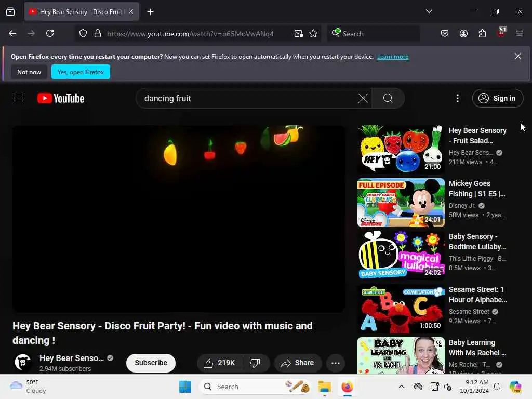Subscribe to Hey Bear Sensory
Viewport: 532px width, 399px height.
click(151, 363)
